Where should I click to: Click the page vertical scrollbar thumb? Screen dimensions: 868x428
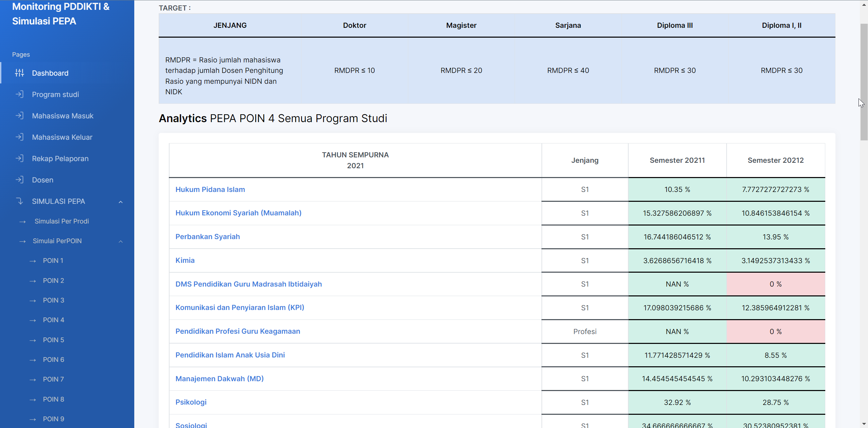[x=864, y=81]
